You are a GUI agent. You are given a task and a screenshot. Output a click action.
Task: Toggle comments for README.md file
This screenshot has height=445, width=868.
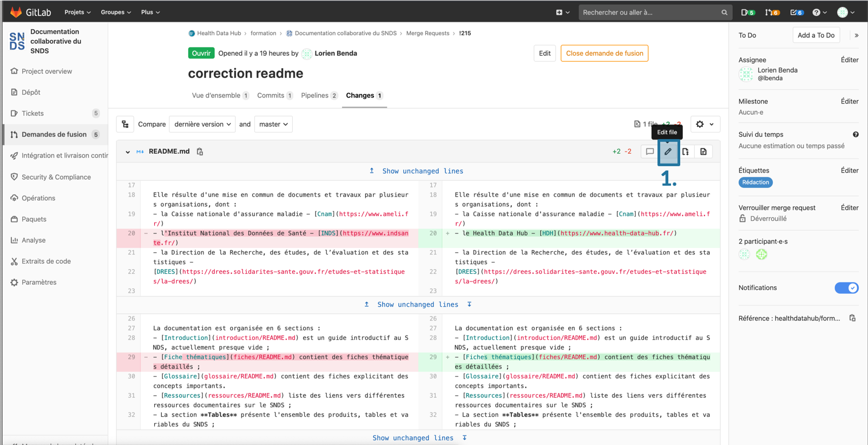pyautogui.click(x=650, y=152)
